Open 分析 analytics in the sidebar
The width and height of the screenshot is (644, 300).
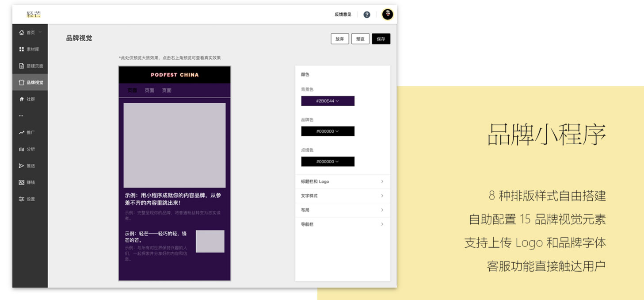click(x=27, y=149)
